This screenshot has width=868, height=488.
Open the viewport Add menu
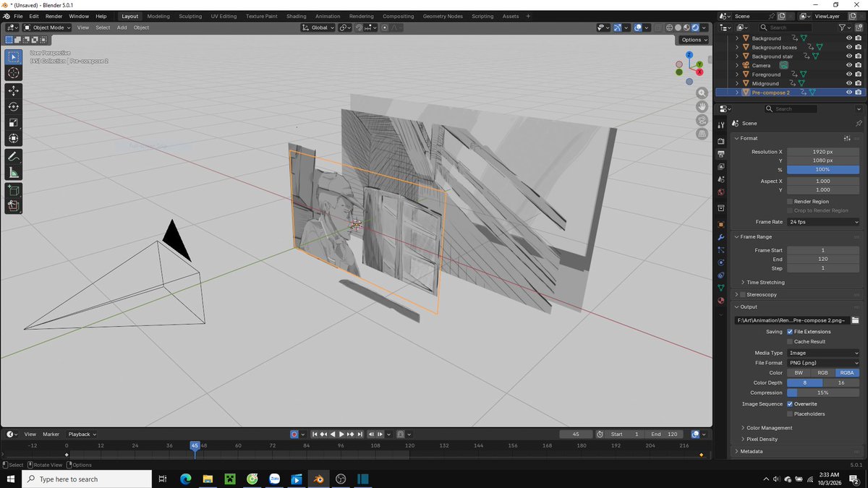122,27
